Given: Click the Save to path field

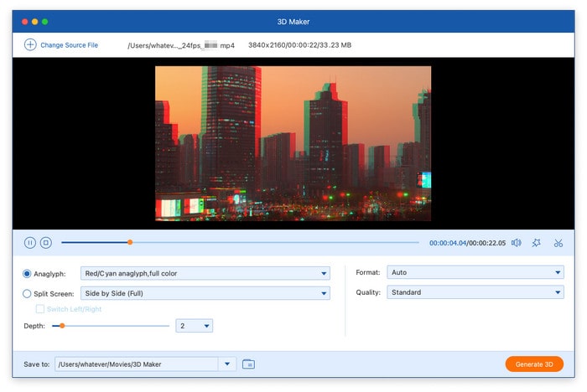Looking at the screenshot, I should pos(136,364).
